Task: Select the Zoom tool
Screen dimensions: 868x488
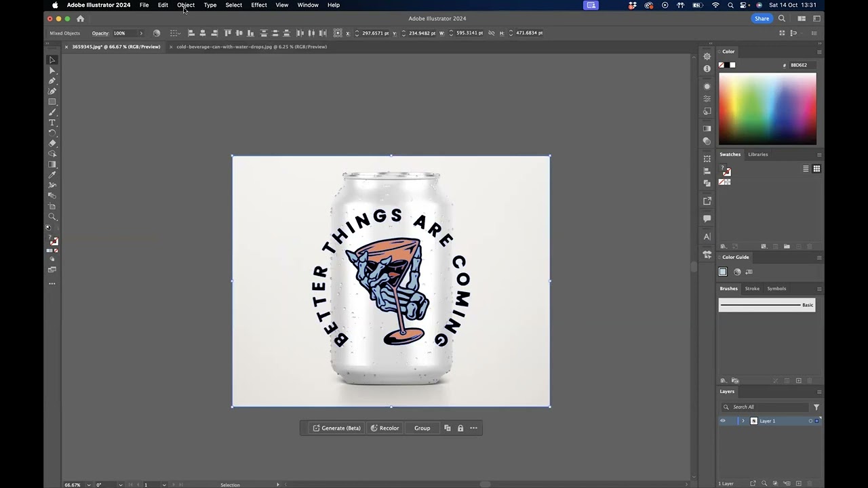Action: (52, 217)
